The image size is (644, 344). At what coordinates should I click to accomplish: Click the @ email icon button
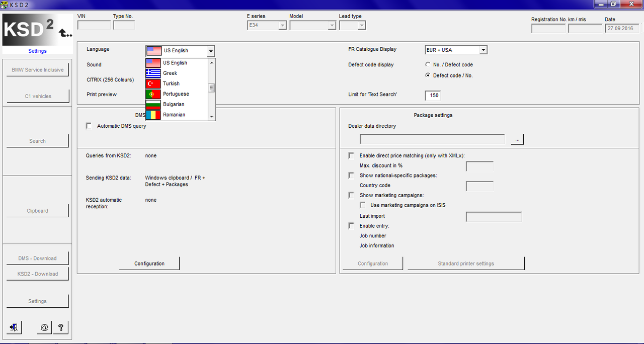coord(44,327)
